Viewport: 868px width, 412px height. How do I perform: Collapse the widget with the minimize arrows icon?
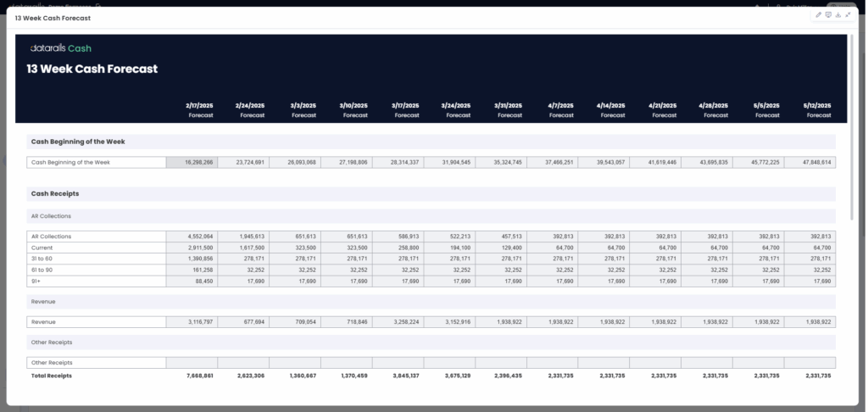tap(848, 15)
